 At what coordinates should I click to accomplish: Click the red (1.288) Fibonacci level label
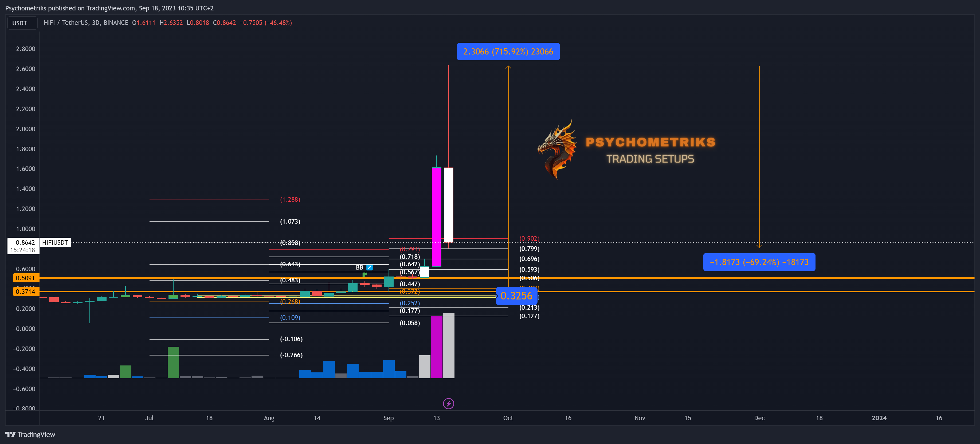click(x=290, y=200)
